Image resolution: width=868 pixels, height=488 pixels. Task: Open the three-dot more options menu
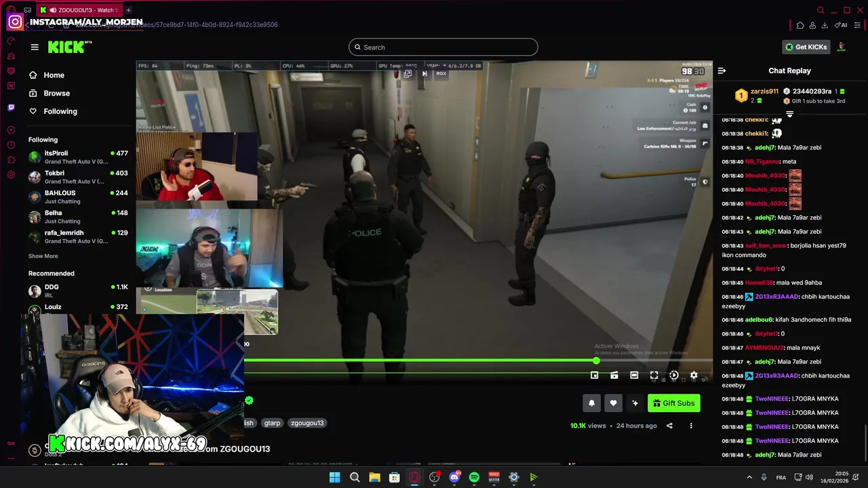coord(691,426)
